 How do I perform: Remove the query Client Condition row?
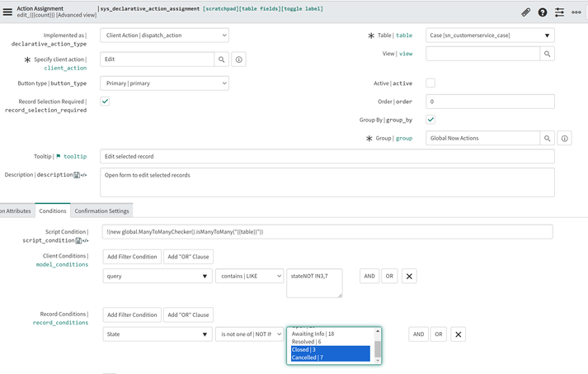pos(409,277)
